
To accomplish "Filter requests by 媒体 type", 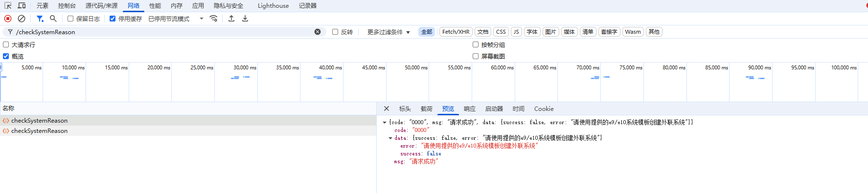I will click(x=569, y=32).
